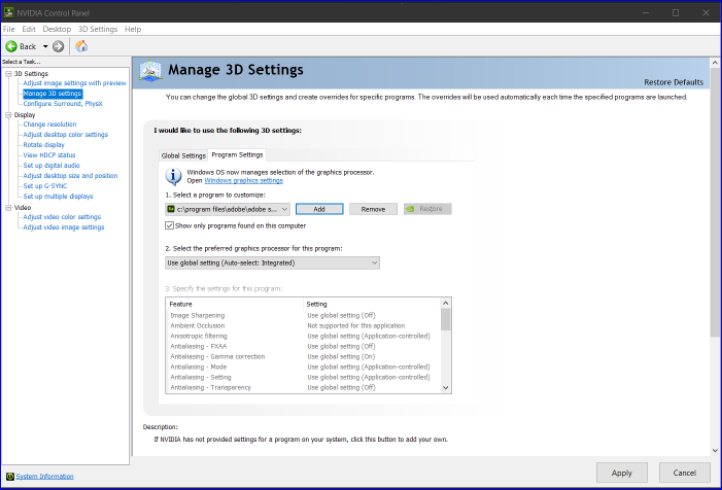Click the Cancel button
This screenshot has height=490, width=722.
tap(684, 473)
